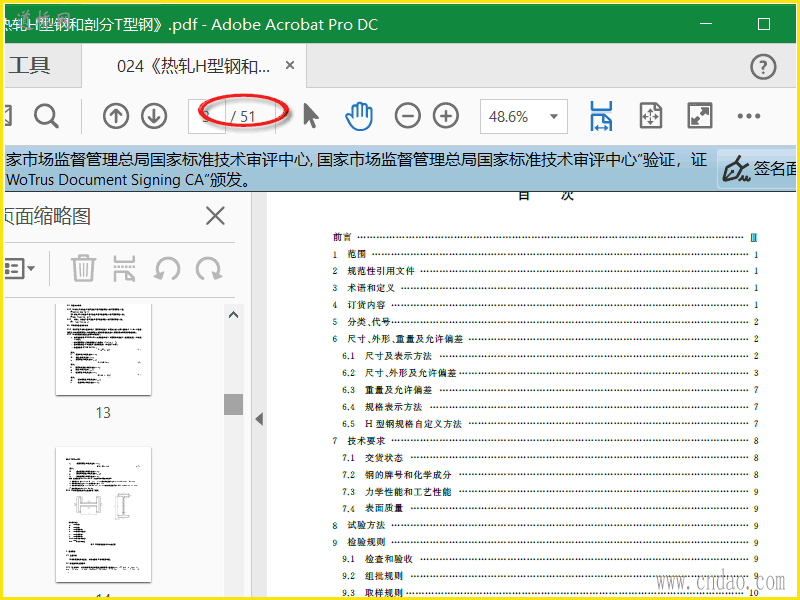
Task: Close the page thumbnails panel
Action: coord(215,216)
